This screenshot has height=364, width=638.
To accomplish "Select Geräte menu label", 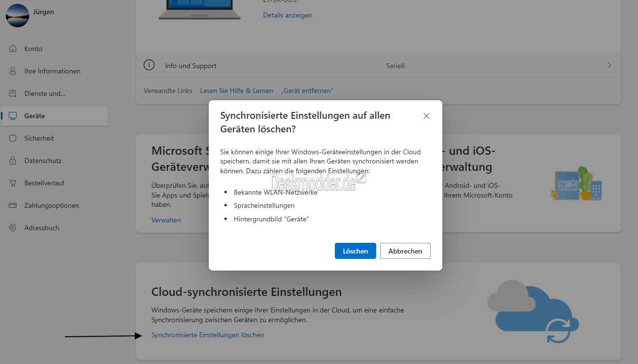I will coord(35,116).
